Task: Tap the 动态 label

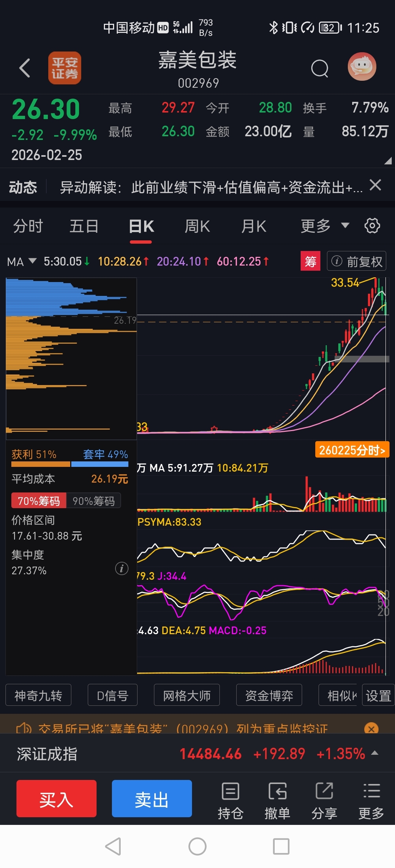Action: tap(23, 187)
